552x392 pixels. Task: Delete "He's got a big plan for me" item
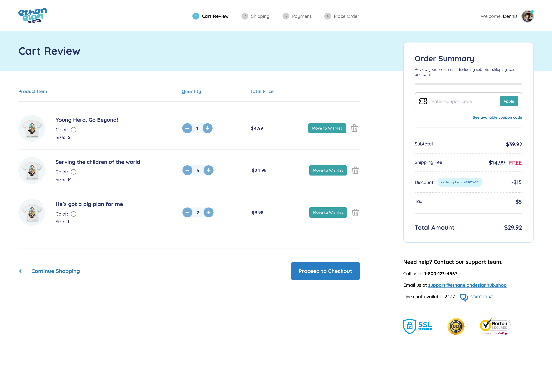tap(355, 212)
